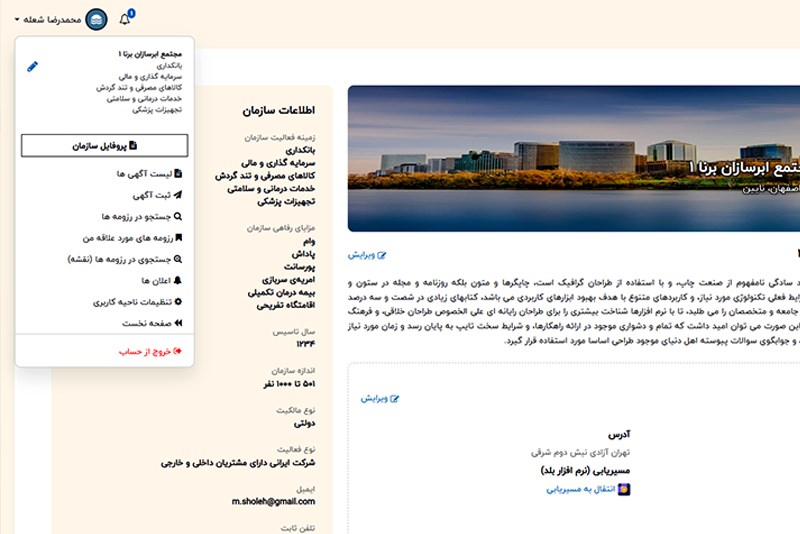Click edit icon in address section ویرایش

(394, 399)
